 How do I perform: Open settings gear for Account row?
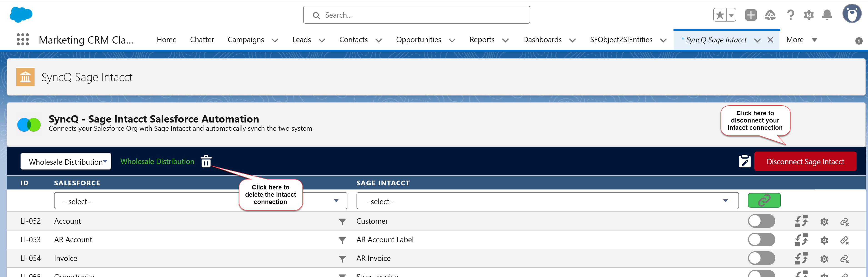[824, 222]
